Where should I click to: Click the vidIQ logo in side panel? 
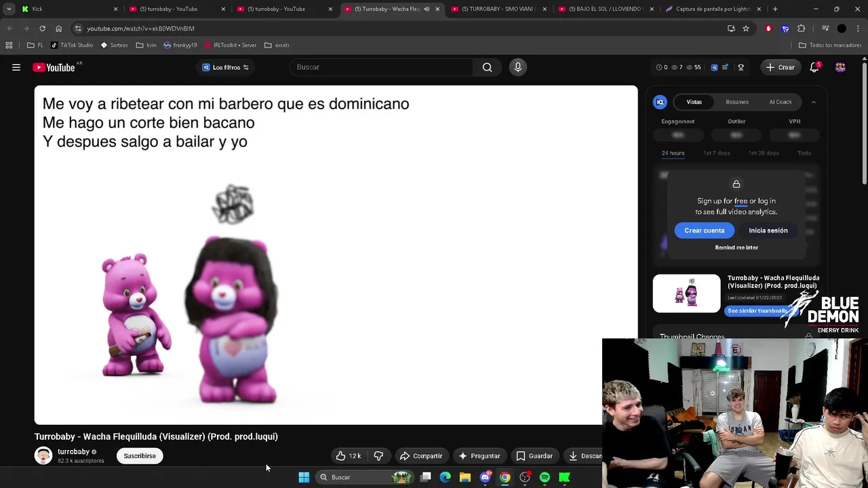[x=660, y=102]
